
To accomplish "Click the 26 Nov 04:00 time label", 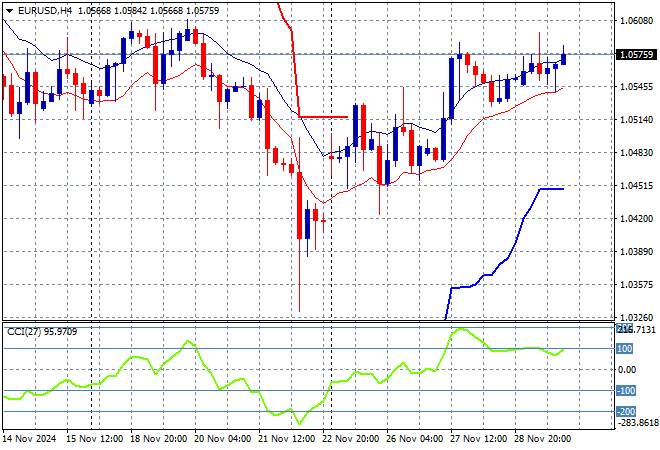I will [415, 439].
